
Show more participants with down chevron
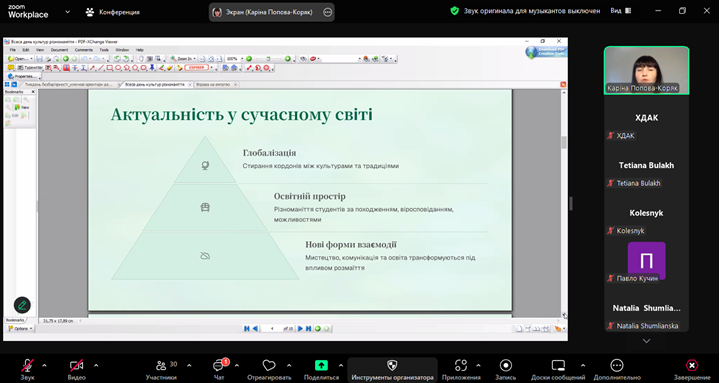(x=647, y=341)
